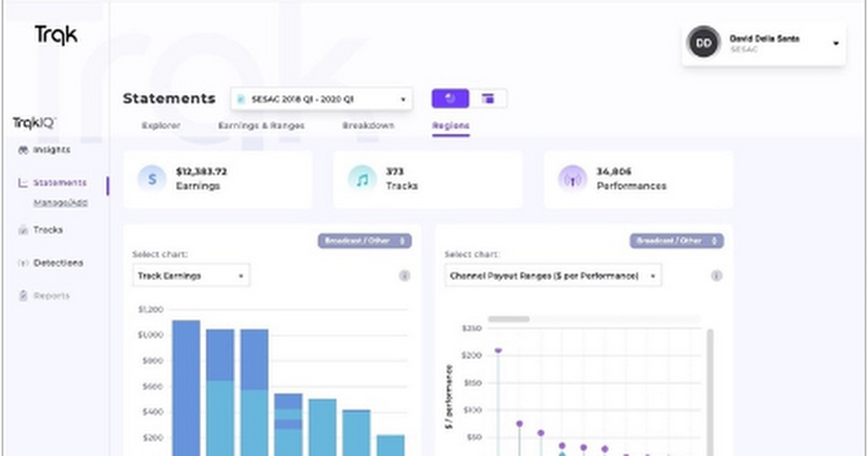Switch to the Breakdown tab
Viewport: 868px width, 456px height.
368,126
